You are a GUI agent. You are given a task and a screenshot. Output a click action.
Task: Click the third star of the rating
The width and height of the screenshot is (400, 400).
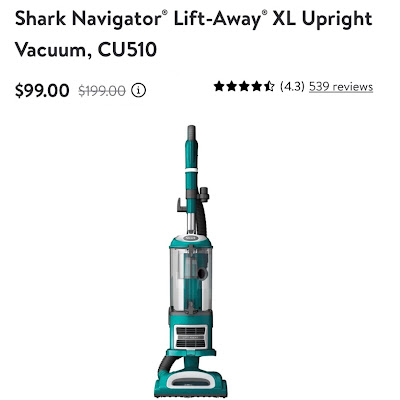(244, 87)
